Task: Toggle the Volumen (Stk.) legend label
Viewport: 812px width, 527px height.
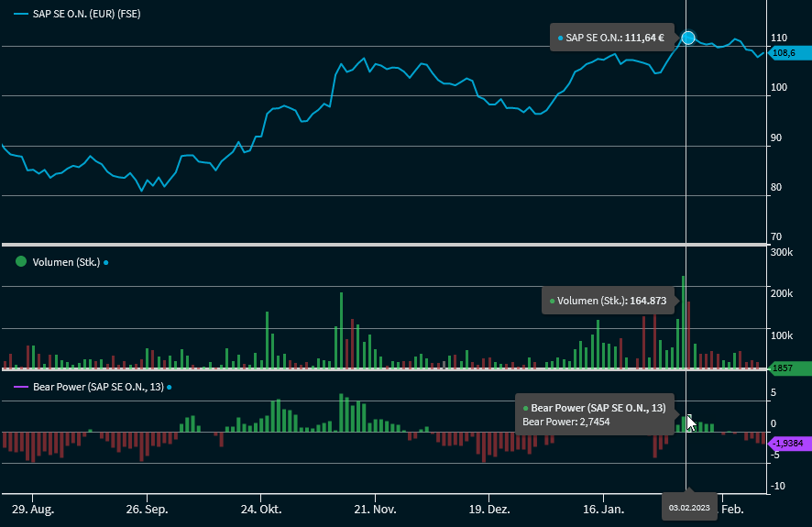Action: point(66,262)
